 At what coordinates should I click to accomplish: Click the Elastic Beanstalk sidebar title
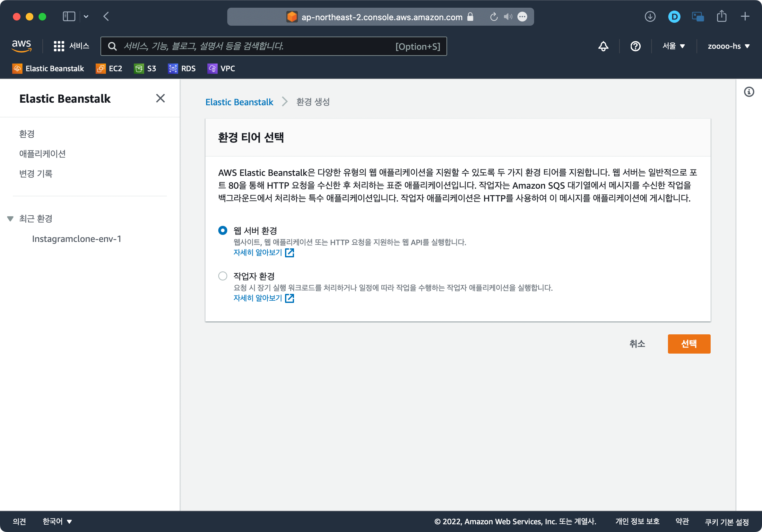tap(65, 99)
